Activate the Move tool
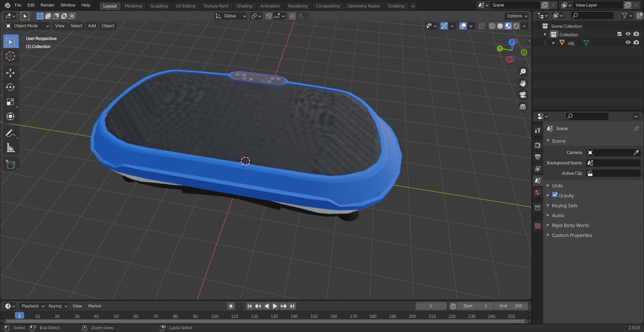 [x=10, y=73]
